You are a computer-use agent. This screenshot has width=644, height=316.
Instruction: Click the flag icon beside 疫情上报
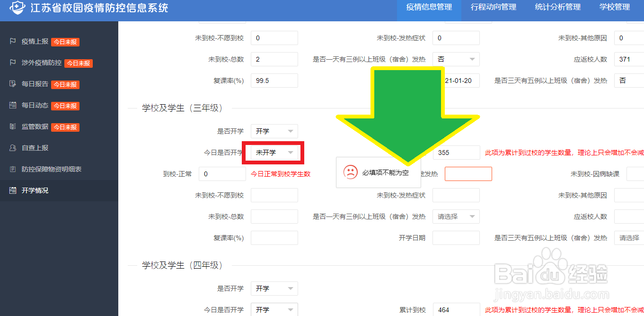[x=13, y=42]
